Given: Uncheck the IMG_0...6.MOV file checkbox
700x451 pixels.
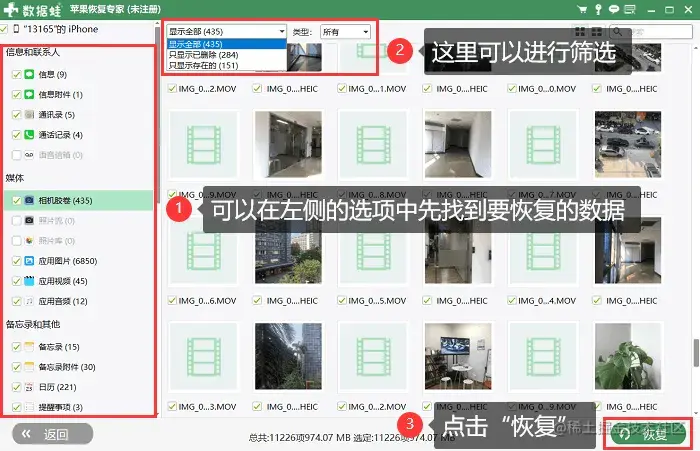Looking at the screenshot, I should 172,301.
